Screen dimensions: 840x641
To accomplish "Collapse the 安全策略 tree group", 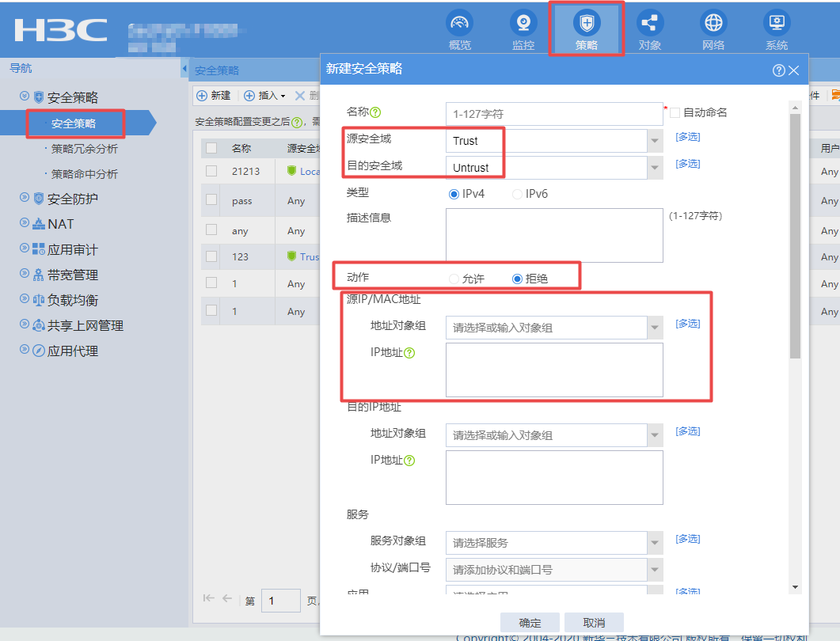I will (x=24, y=96).
